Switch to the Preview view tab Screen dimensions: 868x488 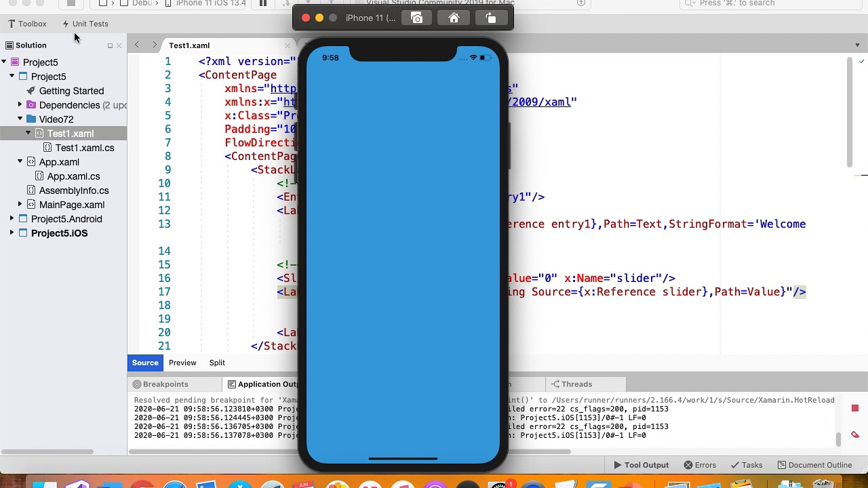(x=182, y=363)
